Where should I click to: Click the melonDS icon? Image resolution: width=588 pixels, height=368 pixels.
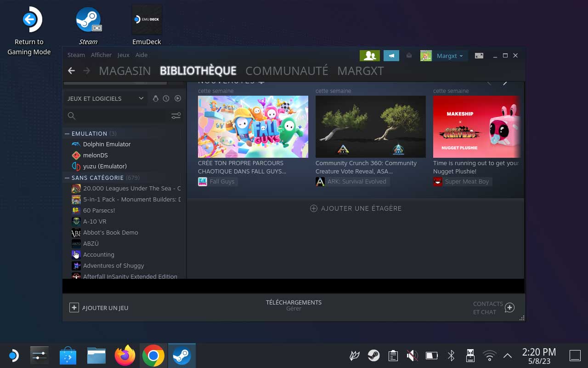[76, 155]
